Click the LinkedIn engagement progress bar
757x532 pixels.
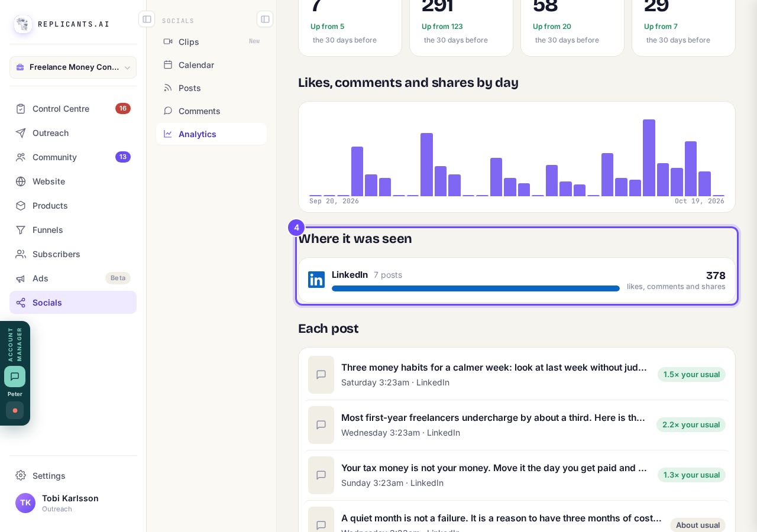(x=475, y=288)
